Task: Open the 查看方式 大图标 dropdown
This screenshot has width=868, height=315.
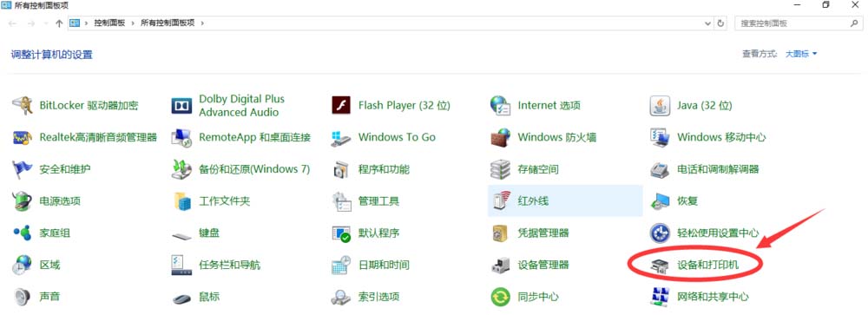Action: tap(801, 54)
